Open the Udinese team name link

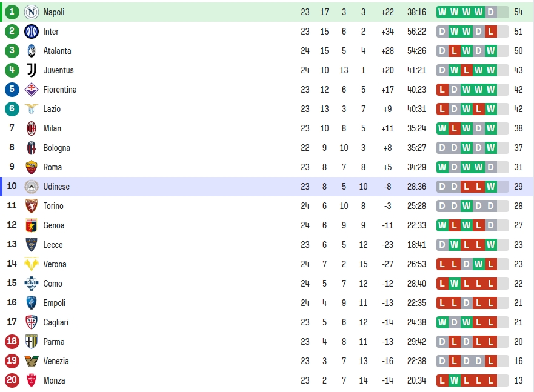pos(56,187)
